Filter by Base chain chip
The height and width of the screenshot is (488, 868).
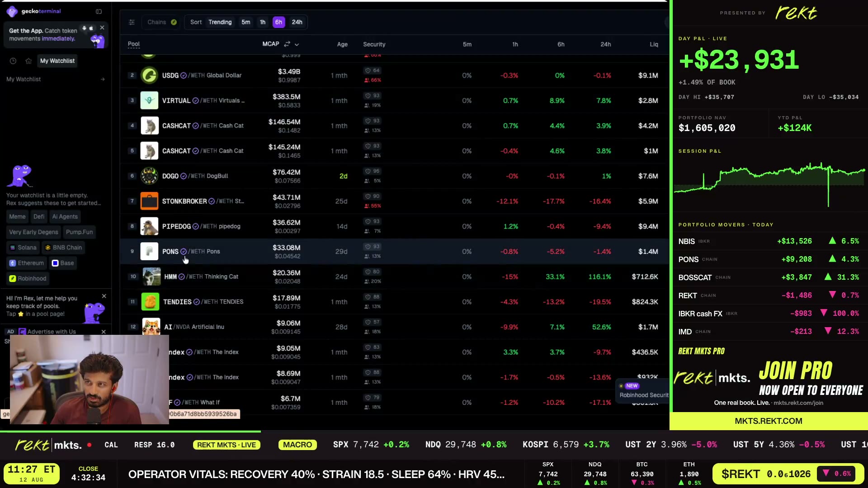pyautogui.click(x=63, y=263)
